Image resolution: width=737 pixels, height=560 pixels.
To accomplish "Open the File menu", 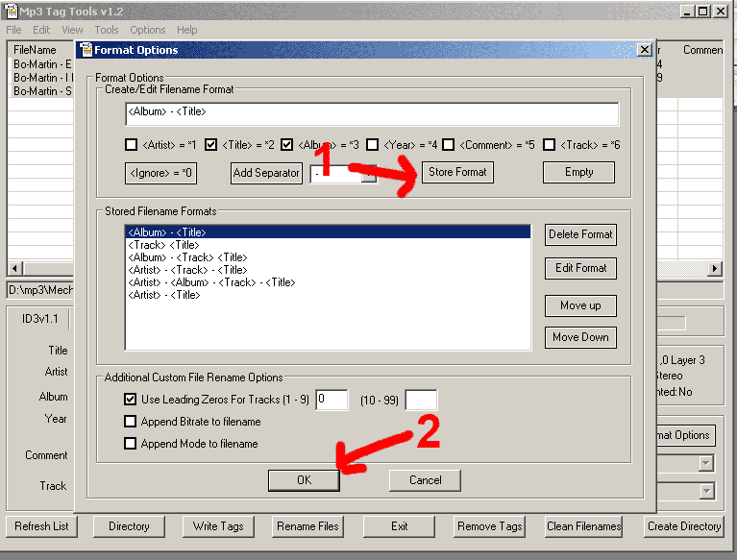I will pyautogui.click(x=13, y=30).
